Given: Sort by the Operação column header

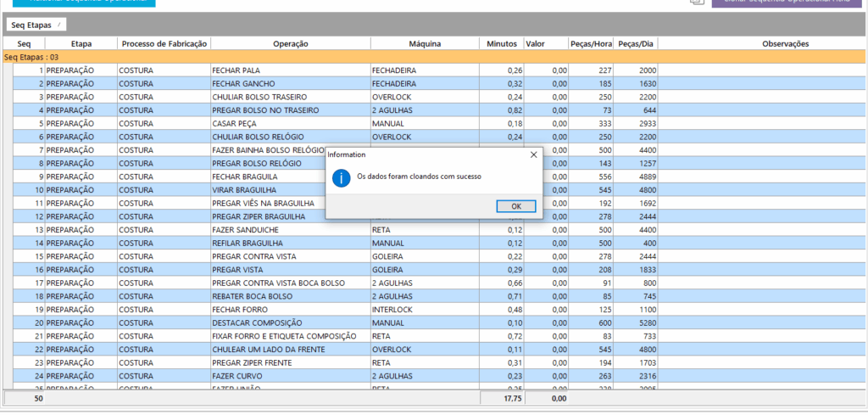Looking at the screenshot, I should 290,43.
